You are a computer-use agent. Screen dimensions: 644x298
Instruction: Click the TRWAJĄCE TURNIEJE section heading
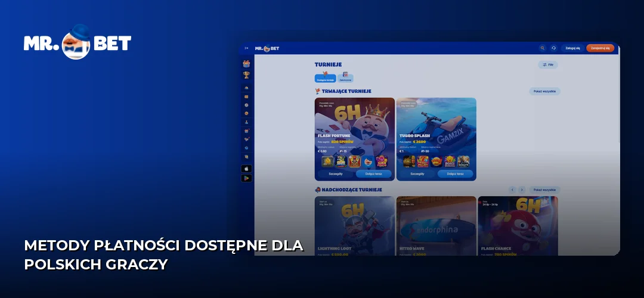coord(346,91)
